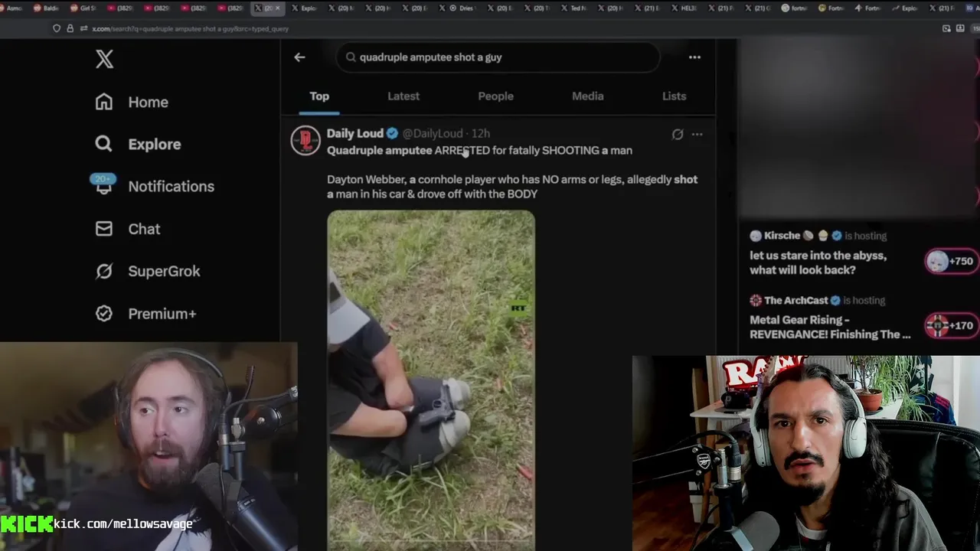
Task: Select the Top search tab
Action: pyautogui.click(x=319, y=96)
